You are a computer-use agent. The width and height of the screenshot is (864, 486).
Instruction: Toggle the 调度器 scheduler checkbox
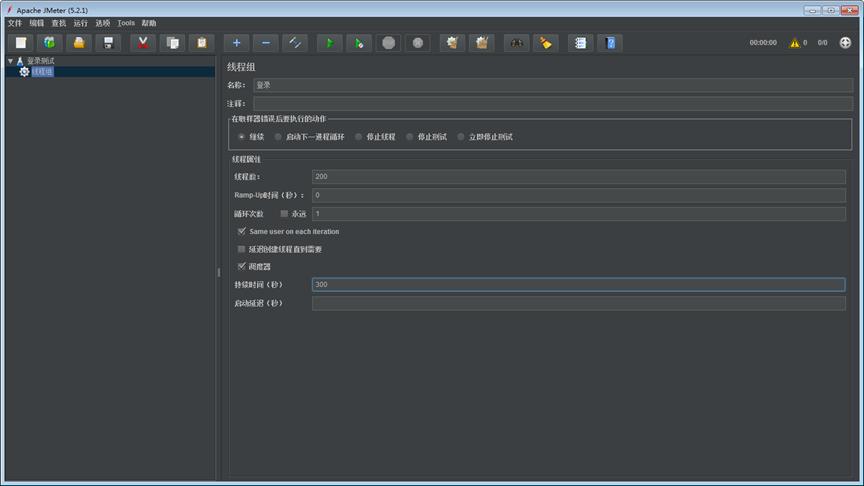point(241,266)
